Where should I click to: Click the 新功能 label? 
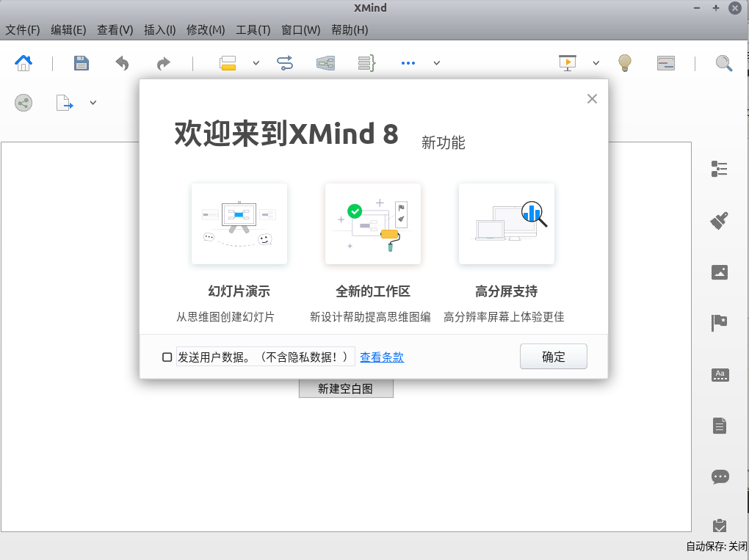443,142
